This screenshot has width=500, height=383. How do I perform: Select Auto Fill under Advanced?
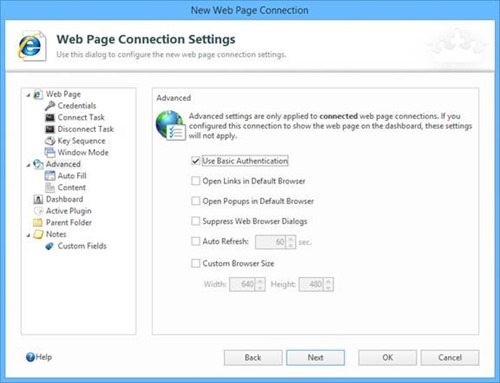[x=72, y=176]
